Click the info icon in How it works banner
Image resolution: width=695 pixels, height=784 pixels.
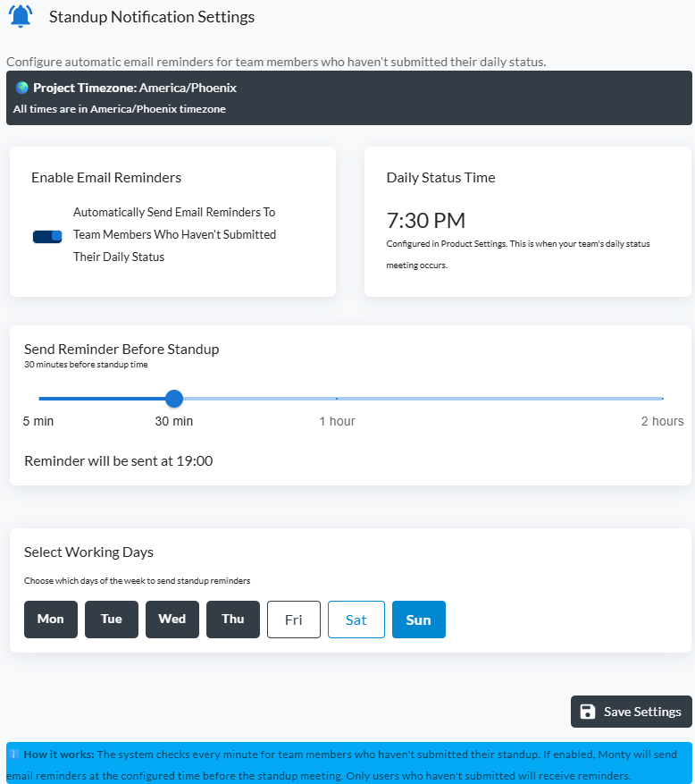[14, 754]
